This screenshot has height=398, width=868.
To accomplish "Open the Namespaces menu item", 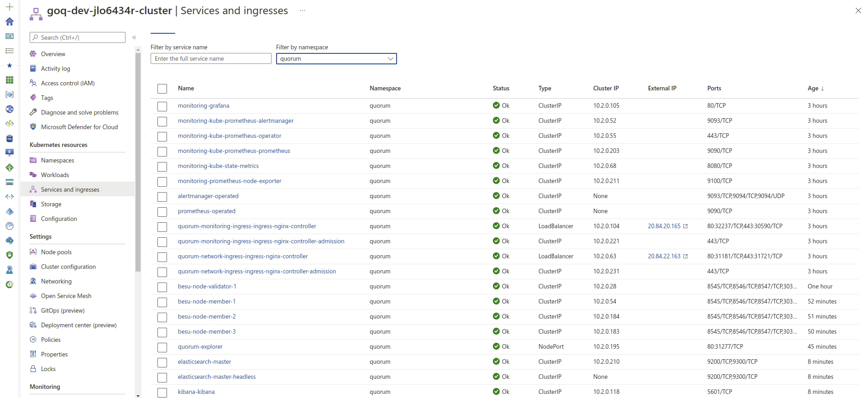I will 58,160.
